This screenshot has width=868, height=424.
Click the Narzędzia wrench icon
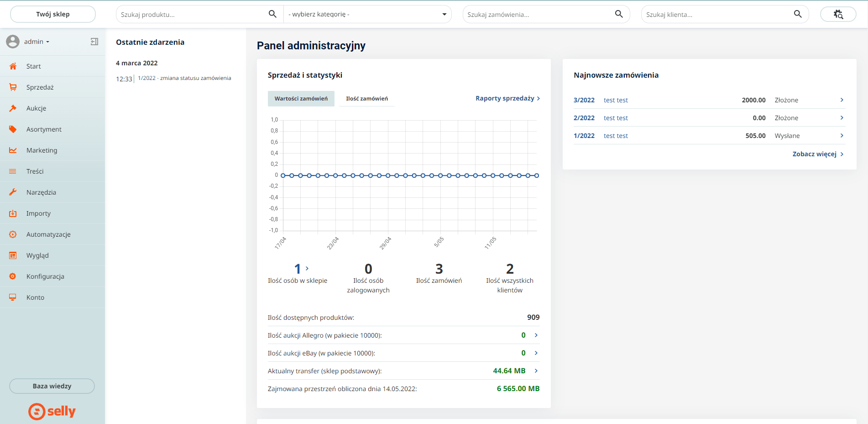[13, 192]
